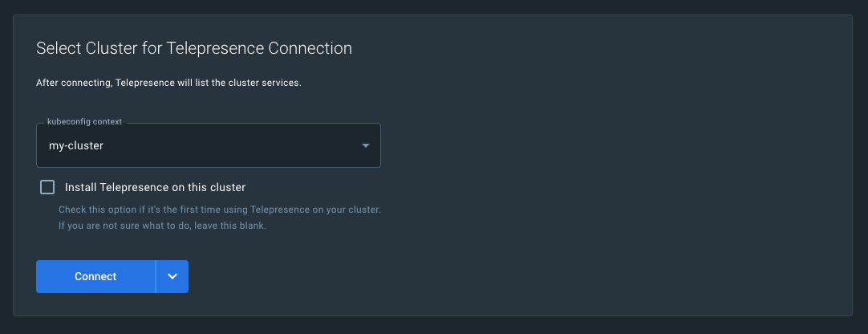
Task: Click the Connect button
Action: [x=95, y=276]
